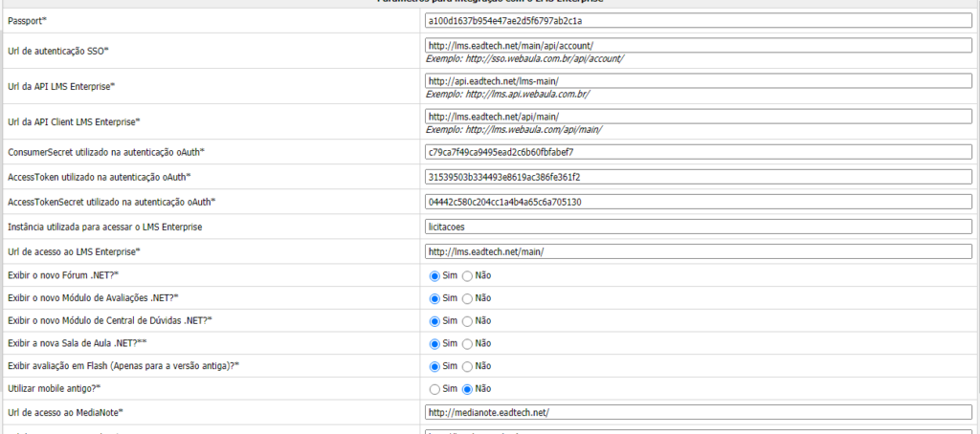The image size is (980, 434).
Task: Click the Url da API LMS Enterprise field
Action: [x=698, y=81]
